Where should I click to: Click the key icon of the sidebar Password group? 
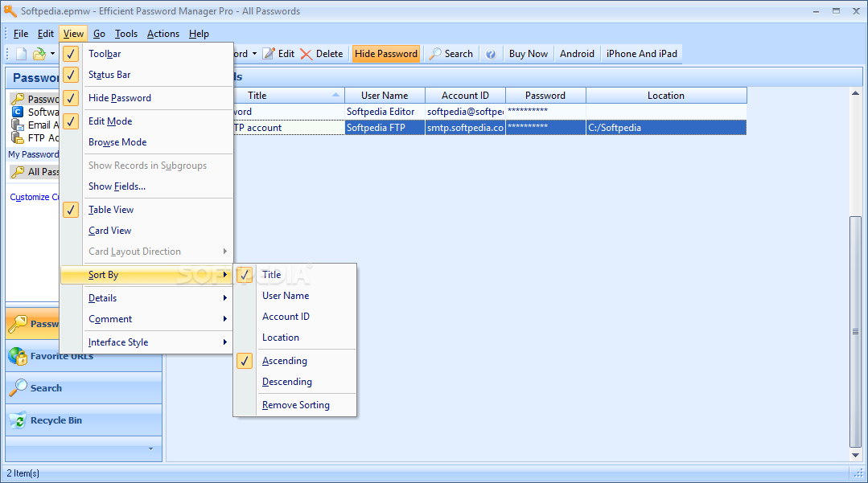point(18,99)
